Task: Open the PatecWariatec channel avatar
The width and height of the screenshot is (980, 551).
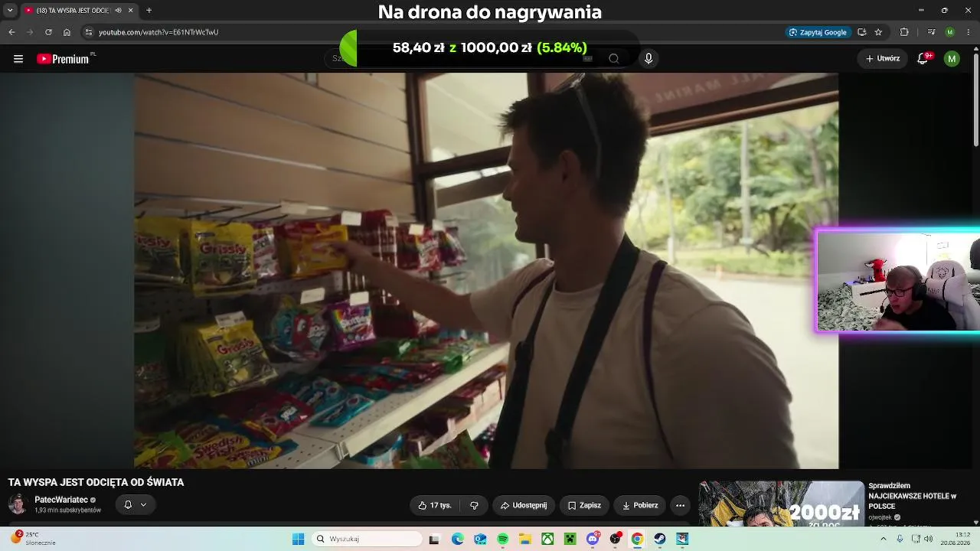Action: (x=18, y=504)
